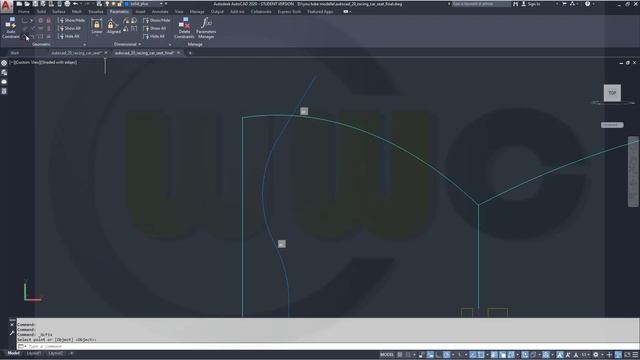The image size is (640, 360).
Task: Click the Open file icon in quick access toolbar
Action: point(27,4)
